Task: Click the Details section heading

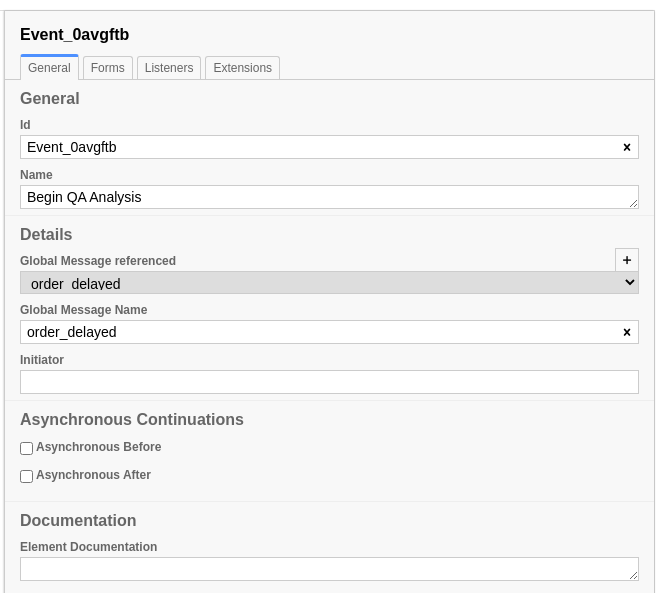Action: click(46, 235)
